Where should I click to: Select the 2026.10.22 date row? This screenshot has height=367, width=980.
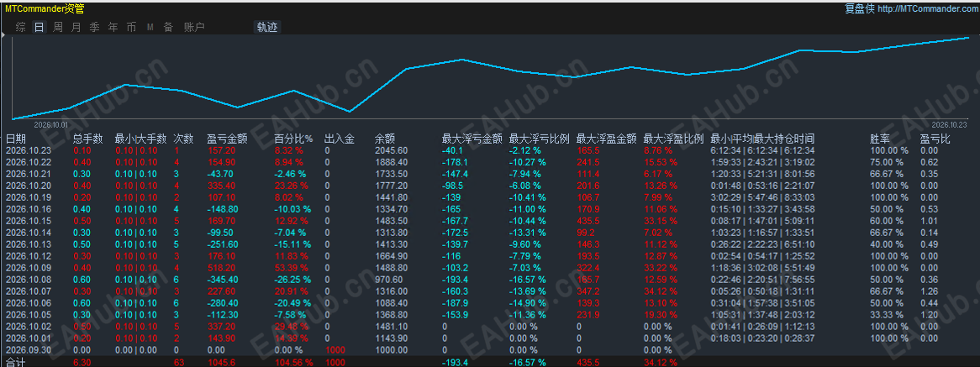(490, 161)
